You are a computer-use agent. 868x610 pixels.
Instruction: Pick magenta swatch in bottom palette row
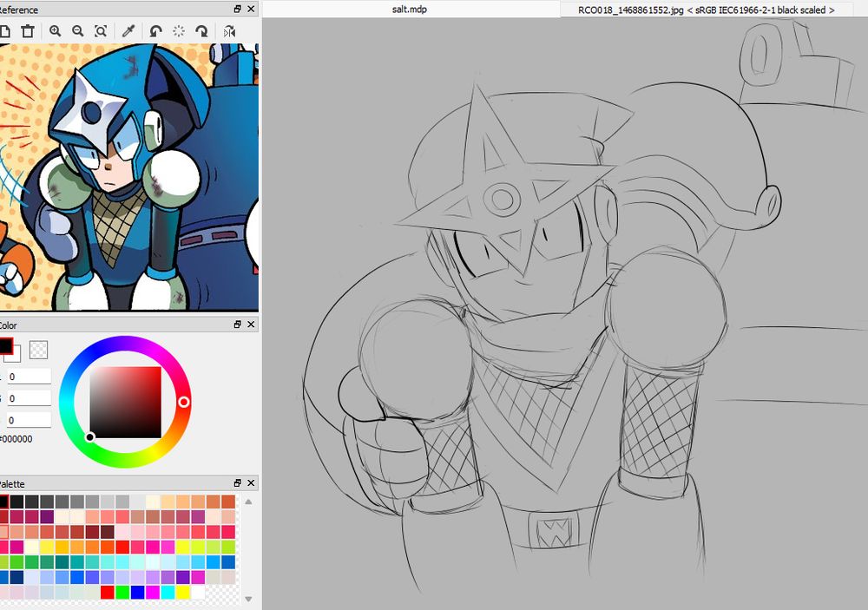[x=152, y=593]
